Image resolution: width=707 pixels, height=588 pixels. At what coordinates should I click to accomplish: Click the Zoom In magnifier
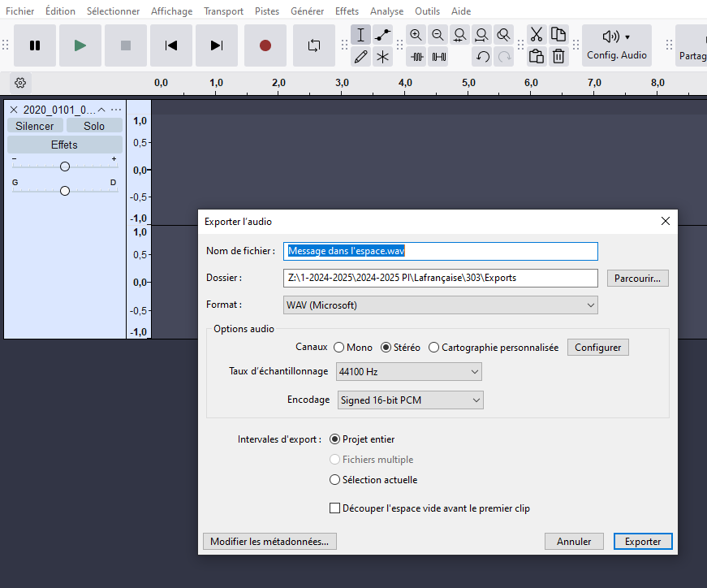[x=416, y=35]
